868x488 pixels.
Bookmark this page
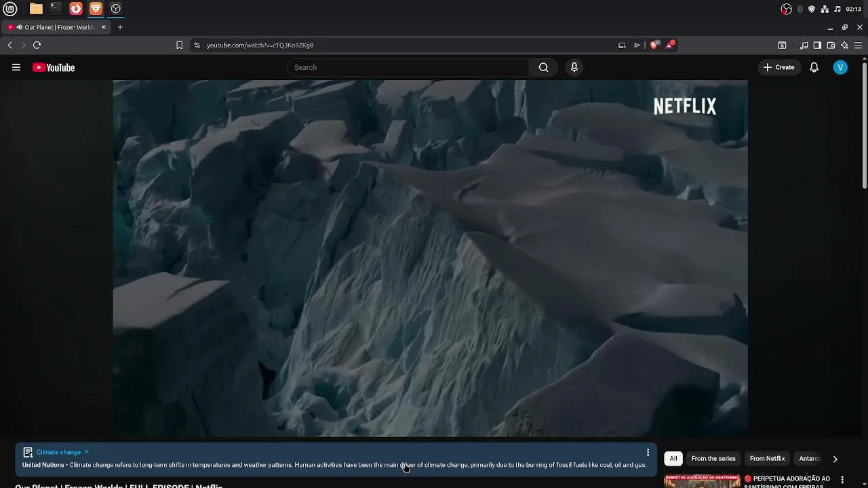179,45
